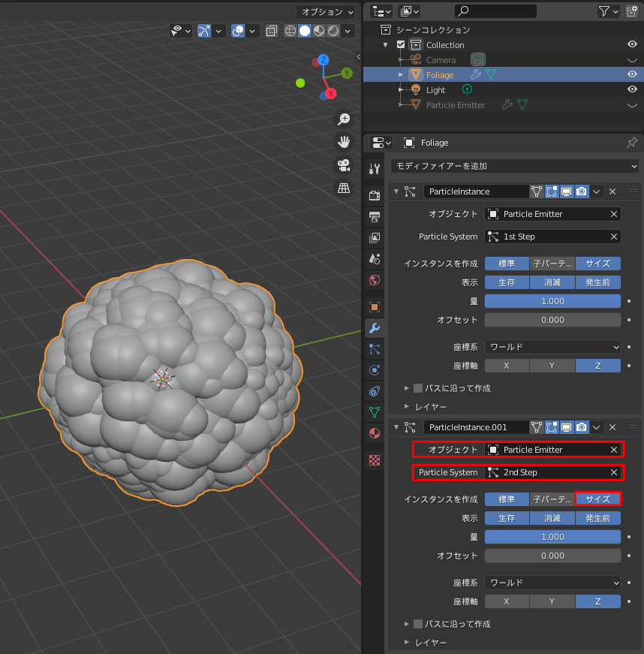Open outliner filter dropdown

[609, 11]
